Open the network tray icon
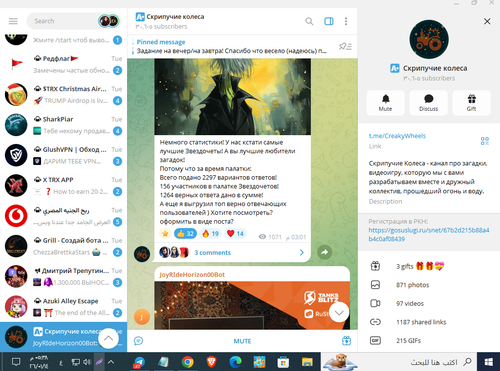Screen dimensions: 500x371 coord(76,362)
